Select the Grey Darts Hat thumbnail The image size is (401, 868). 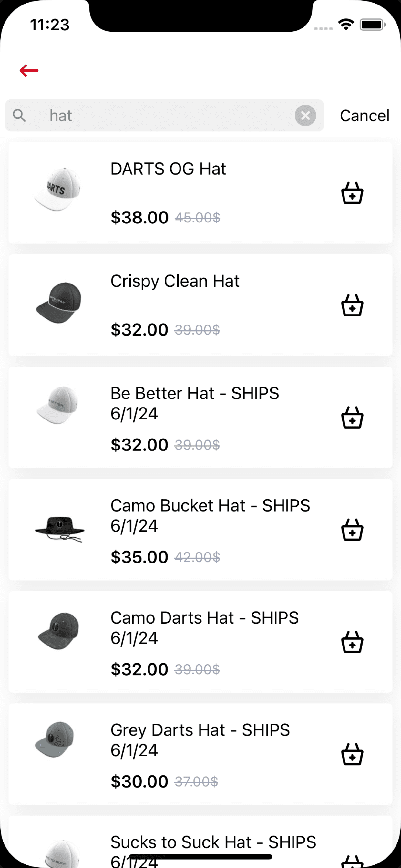pos(55,739)
